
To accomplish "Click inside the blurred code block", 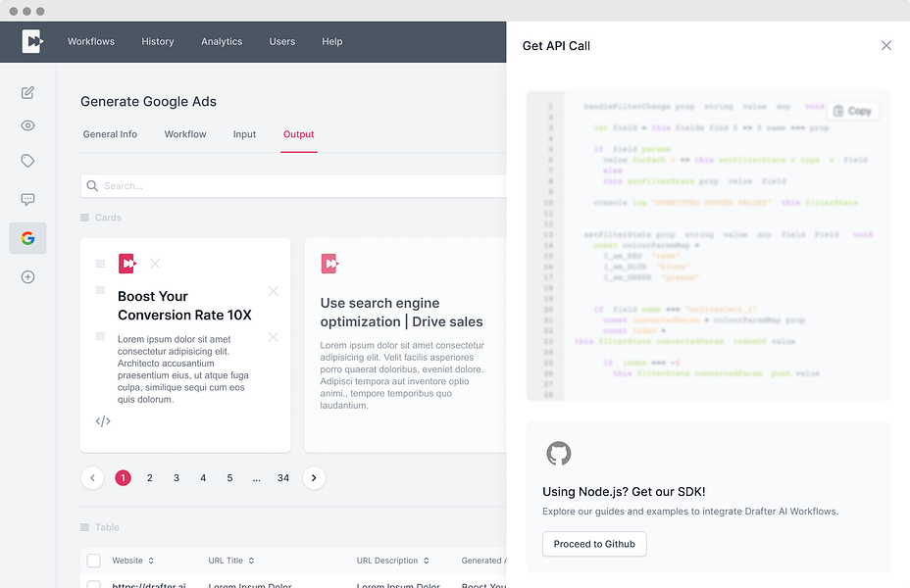I will [708, 246].
